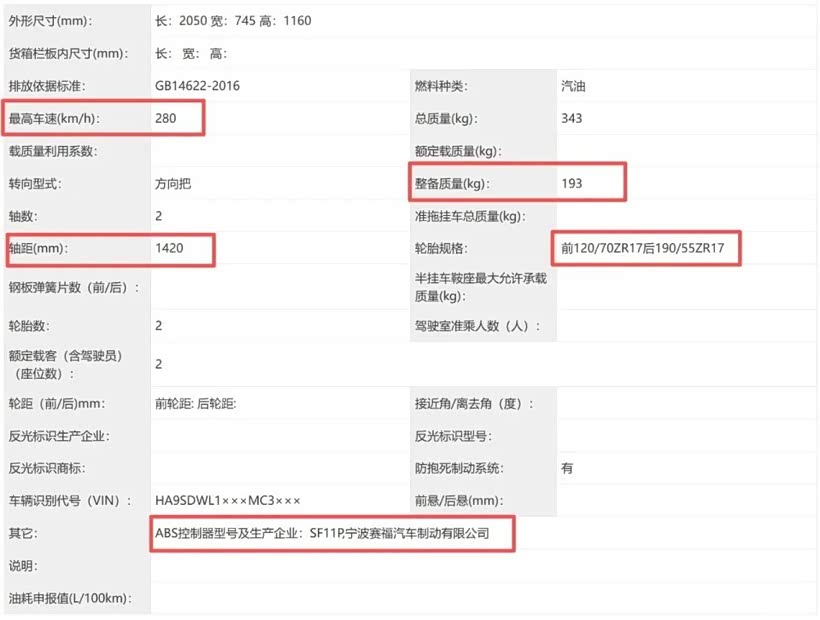The width and height of the screenshot is (820, 620).
Task: Select the VIN code HA9SDWL1×××MC3×××
Action: tap(227, 501)
